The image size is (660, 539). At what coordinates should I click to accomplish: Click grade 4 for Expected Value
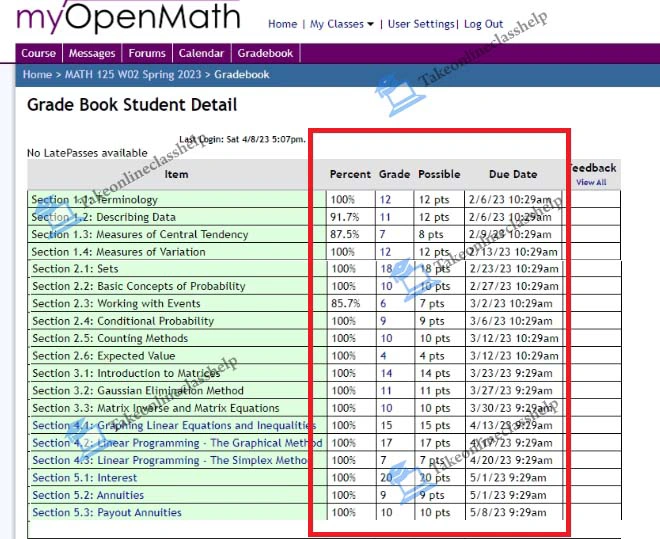(382, 356)
